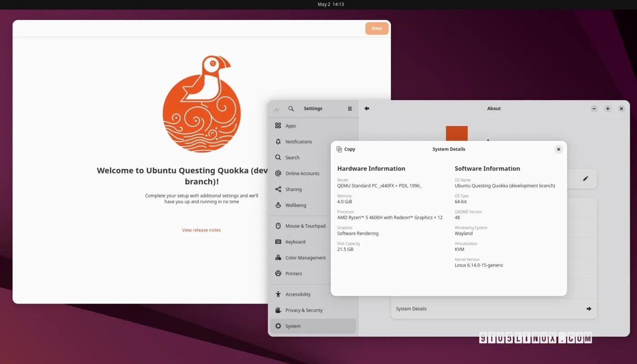
Task: Open Apps settings in the sidebar
Action: pyautogui.click(x=291, y=126)
